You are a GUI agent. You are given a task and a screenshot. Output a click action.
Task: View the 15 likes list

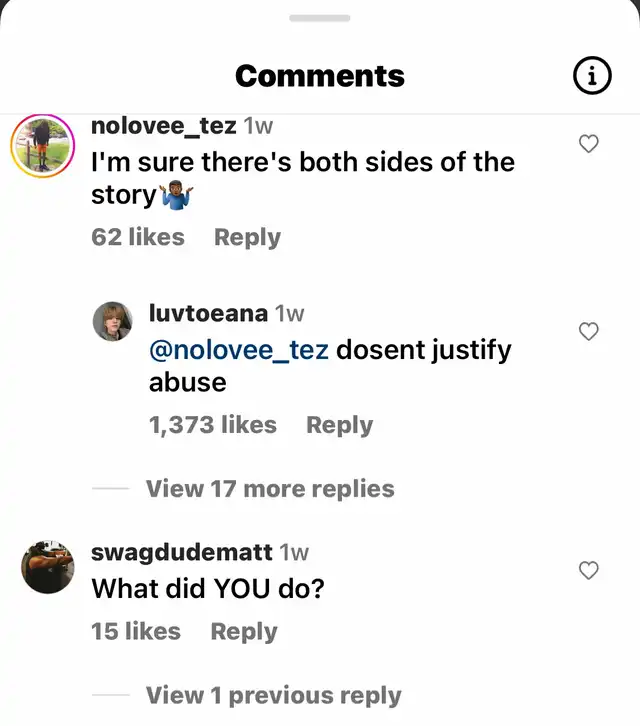point(136,632)
